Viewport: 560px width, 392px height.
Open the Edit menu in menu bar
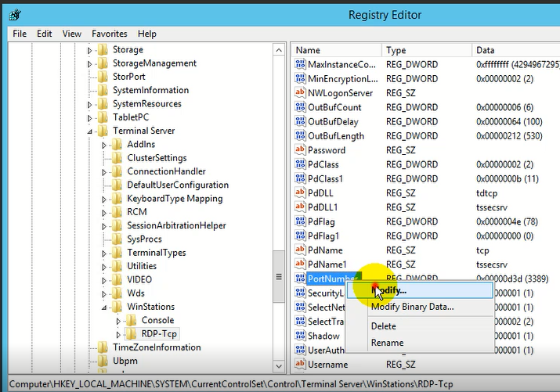(44, 34)
